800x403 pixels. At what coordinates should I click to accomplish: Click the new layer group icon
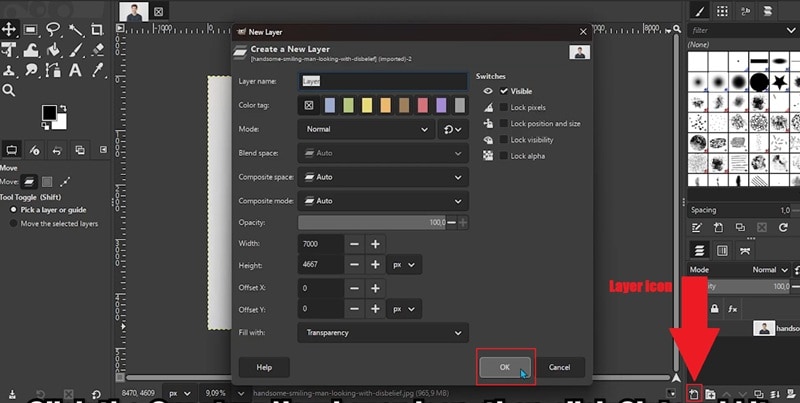(x=710, y=394)
